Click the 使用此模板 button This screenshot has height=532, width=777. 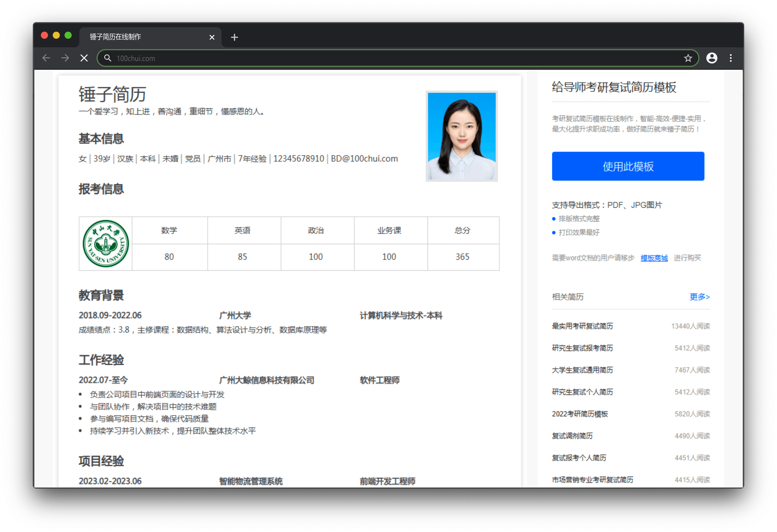[x=628, y=166]
